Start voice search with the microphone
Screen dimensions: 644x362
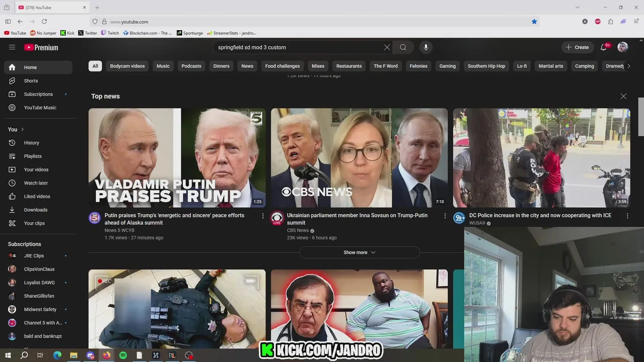pos(426,47)
